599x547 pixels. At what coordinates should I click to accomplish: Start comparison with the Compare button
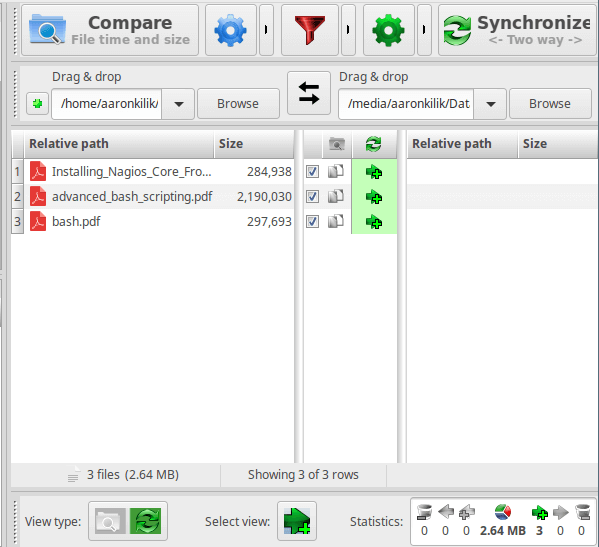(x=110, y=30)
